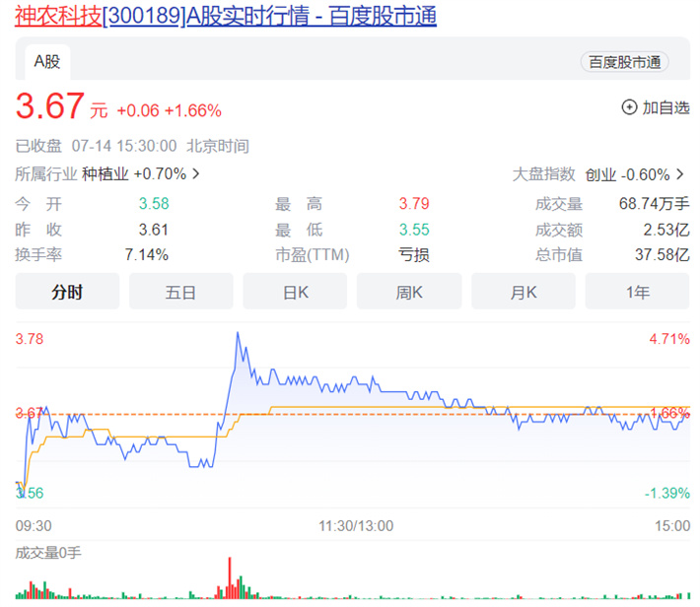
Task: Select the A股 tab
Action: coord(47,61)
